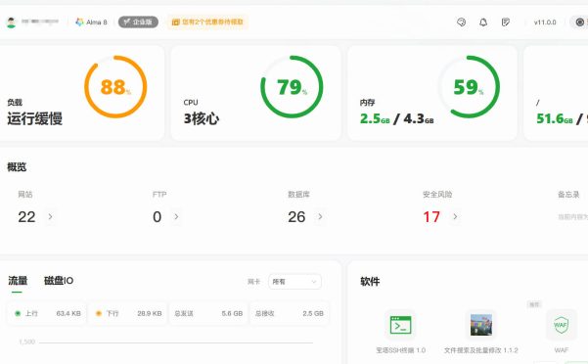Image resolution: width=588 pixels, height=364 pixels.
Task: Open the feedback note icon
Action: point(506,23)
